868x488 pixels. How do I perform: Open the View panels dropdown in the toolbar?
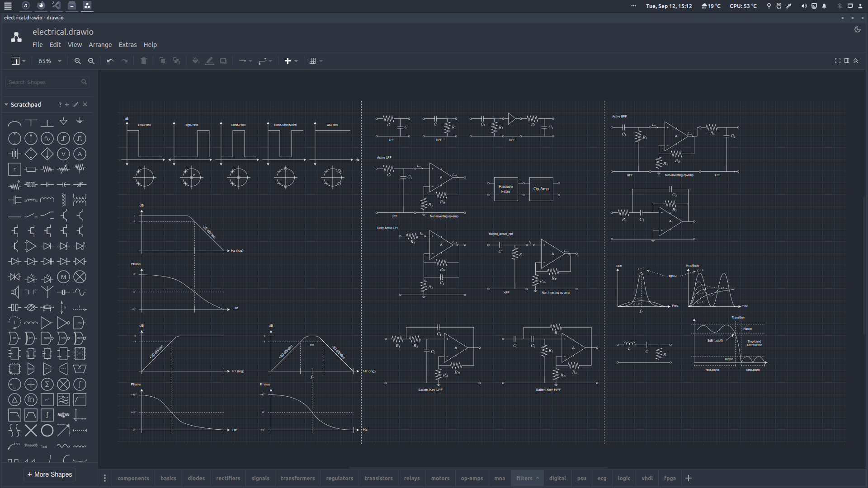19,61
